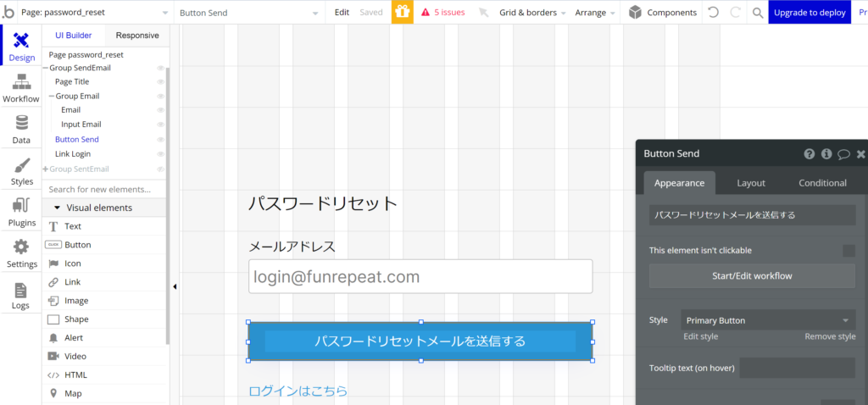The image size is (868, 405).
Task: Select the Button visual element
Action: 105,245
